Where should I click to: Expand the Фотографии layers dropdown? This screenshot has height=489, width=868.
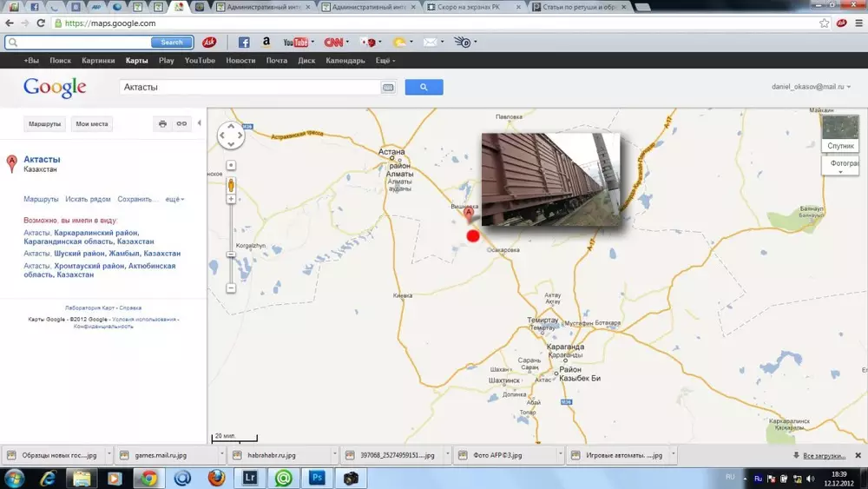coord(840,167)
